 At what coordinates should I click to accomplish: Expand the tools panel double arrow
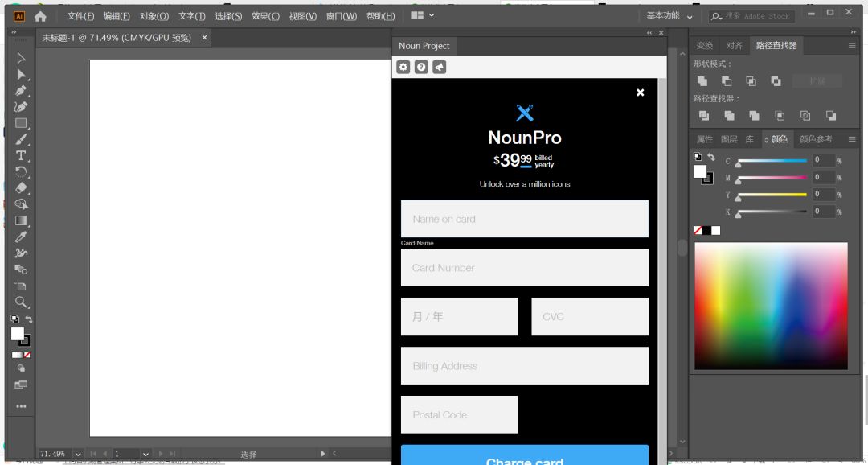(14, 32)
